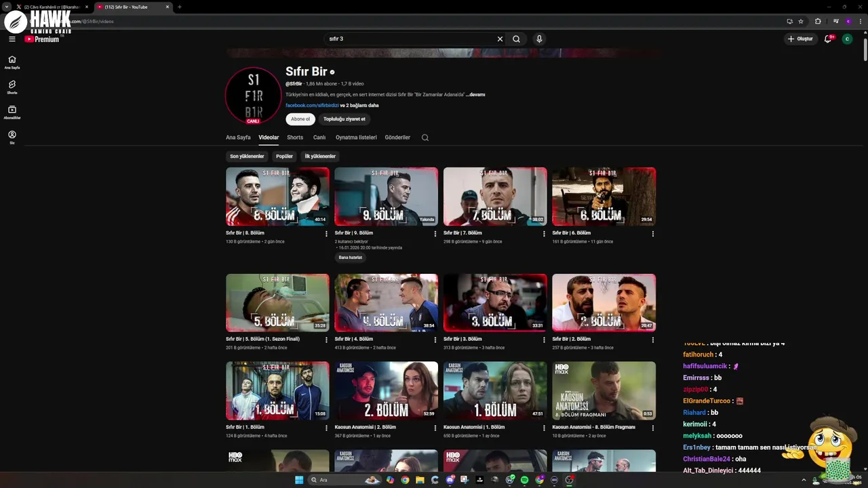
Task: Open 'Kaosun Anatomisi - 8. Bölüm Fragmanı' title
Action: tap(593, 427)
